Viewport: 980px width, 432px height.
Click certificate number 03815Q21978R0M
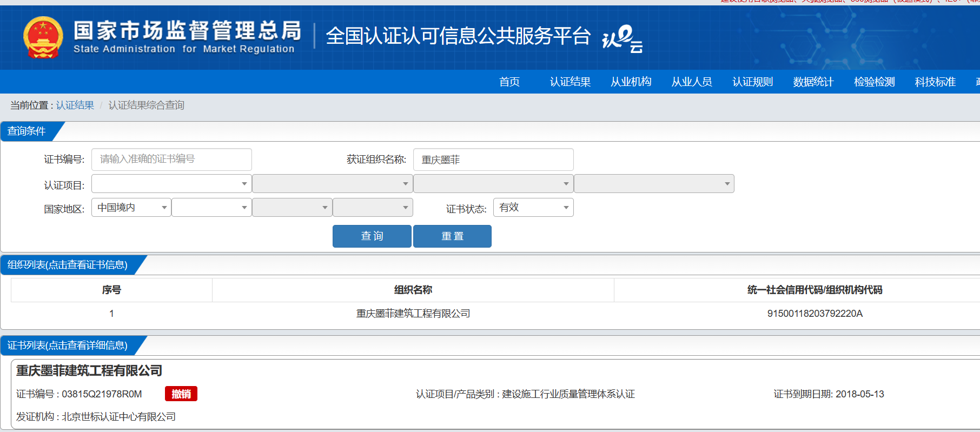[x=102, y=394]
